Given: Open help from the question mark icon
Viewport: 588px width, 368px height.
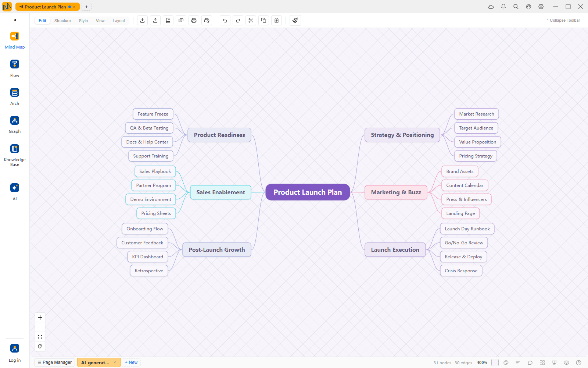Looking at the screenshot, I should point(578,362).
